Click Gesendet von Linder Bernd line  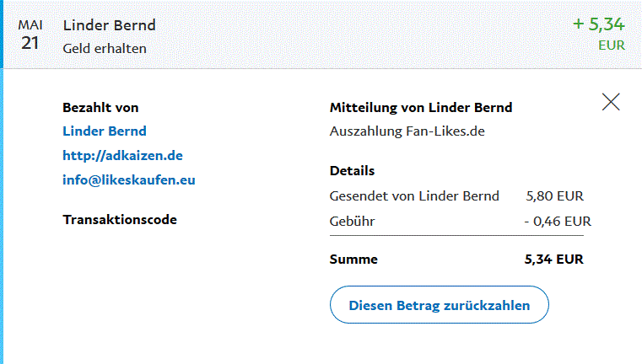pyautogui.click(x=413, y=196)
